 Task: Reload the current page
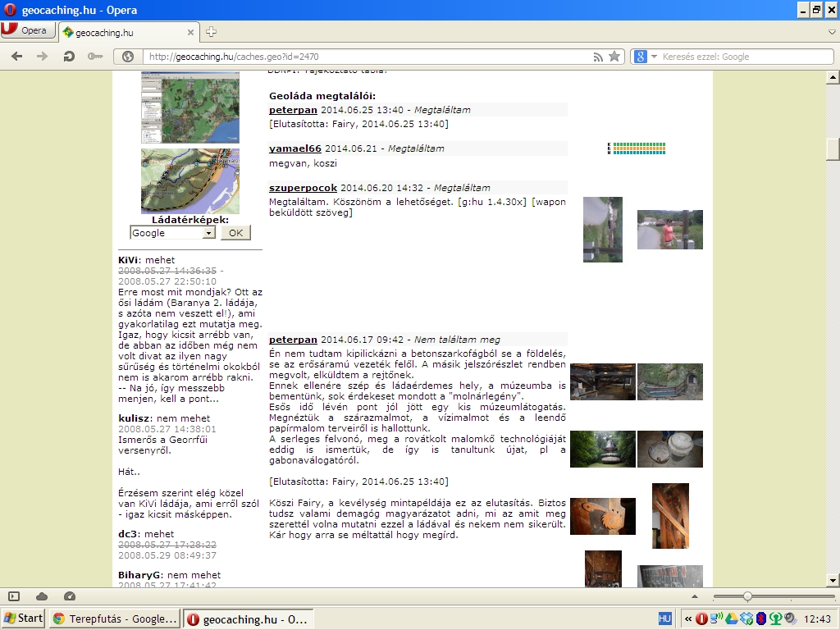[69, 57]
